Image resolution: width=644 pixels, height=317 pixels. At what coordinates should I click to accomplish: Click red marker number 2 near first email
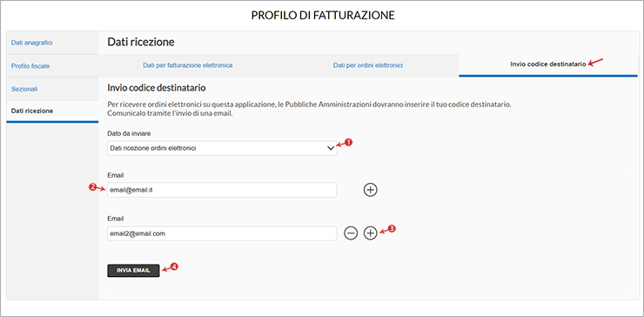(92, 187)
